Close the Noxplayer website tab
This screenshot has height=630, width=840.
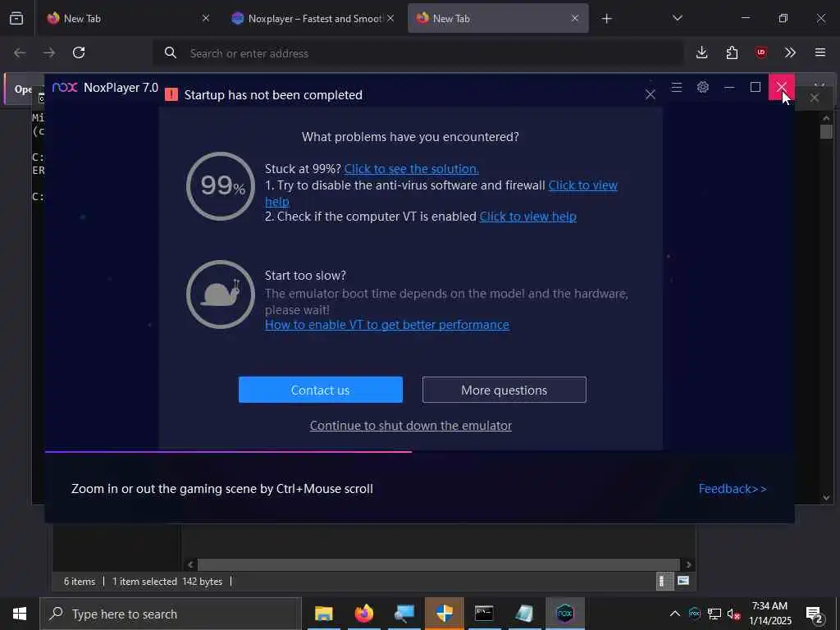[390, 18]
